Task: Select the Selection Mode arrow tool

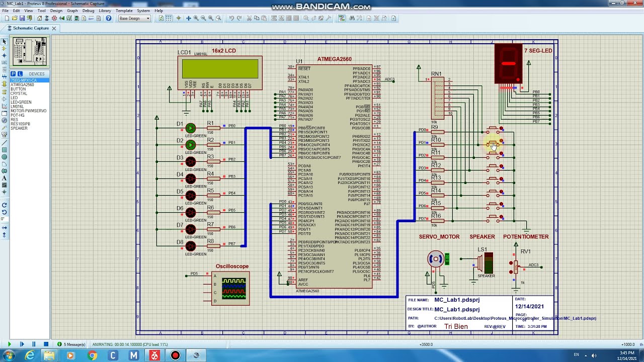Action: click(4, 41)
